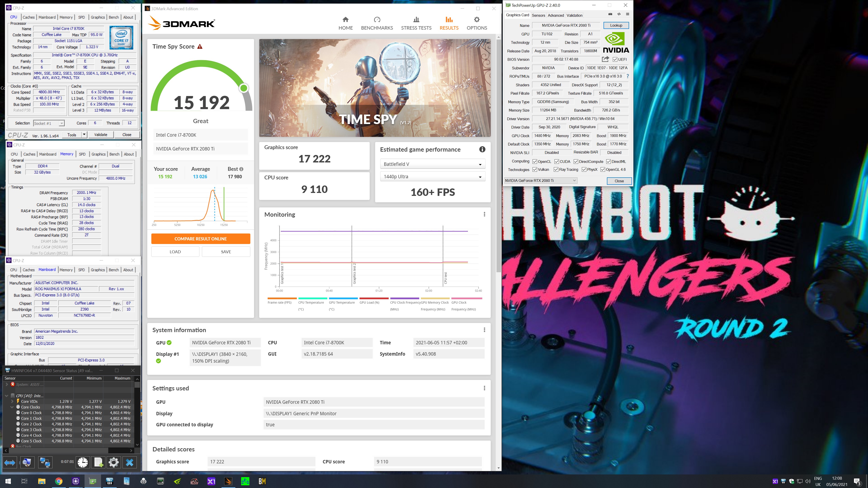868x488 pixels.
Task: Click the GPU-Z refresh icon
Action: (619, 14)
